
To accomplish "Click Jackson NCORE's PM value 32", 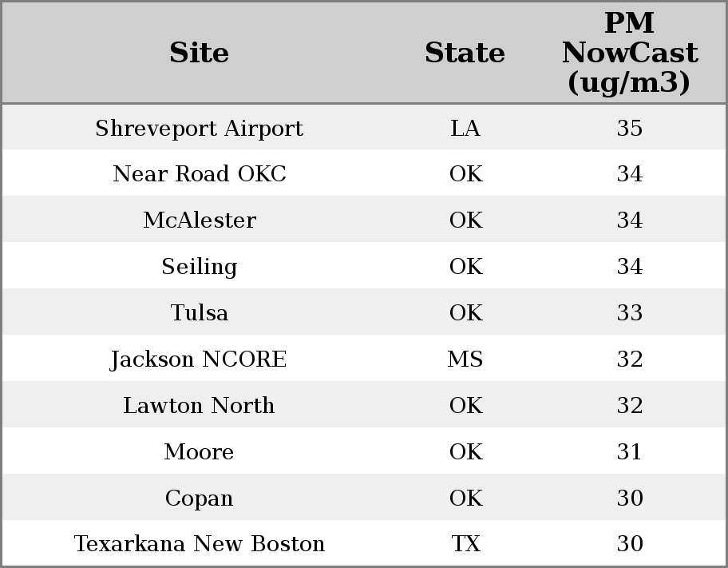I will tap(629, 359).
